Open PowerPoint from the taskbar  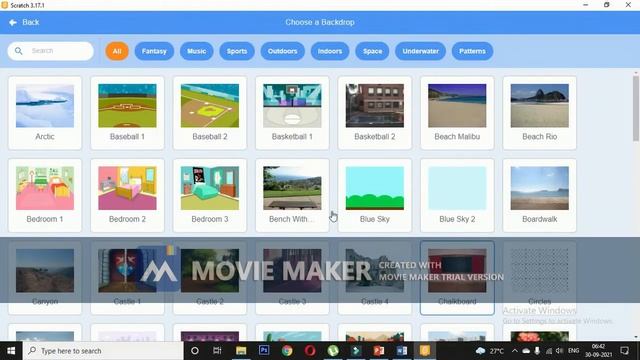click(x=379, y=351)
